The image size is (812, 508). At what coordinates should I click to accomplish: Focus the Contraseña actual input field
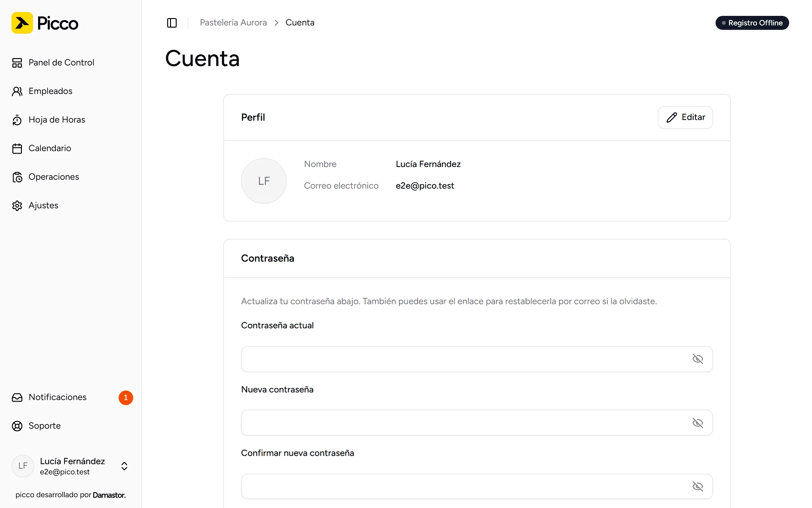[x=476, y=359]
